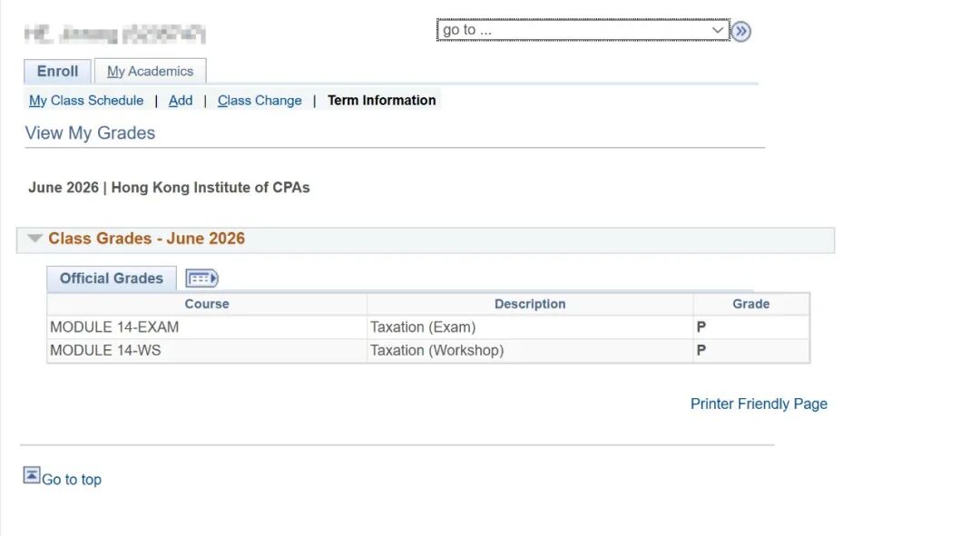Select the Official Grades tab
Screen dimensions: 980x536
[x=112, y=278]
